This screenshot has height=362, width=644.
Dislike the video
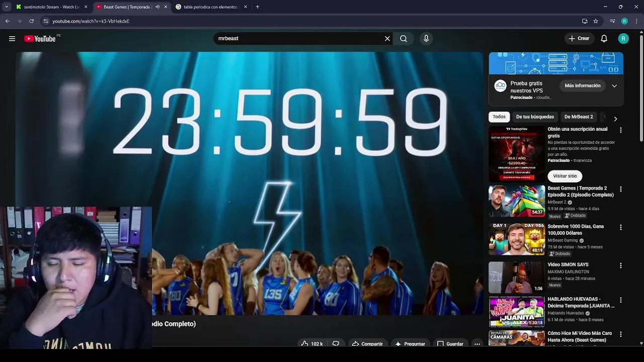click(336, 344)
